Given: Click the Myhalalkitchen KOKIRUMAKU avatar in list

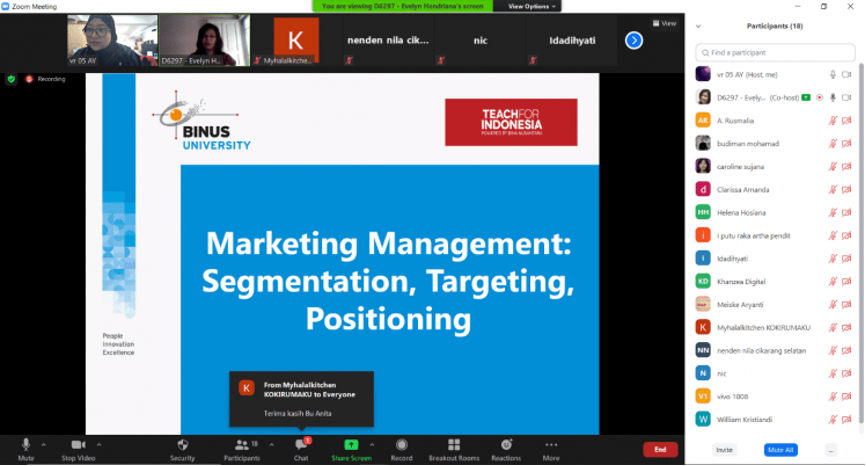Looking at the screenshot, I should [x=703, y=327].
